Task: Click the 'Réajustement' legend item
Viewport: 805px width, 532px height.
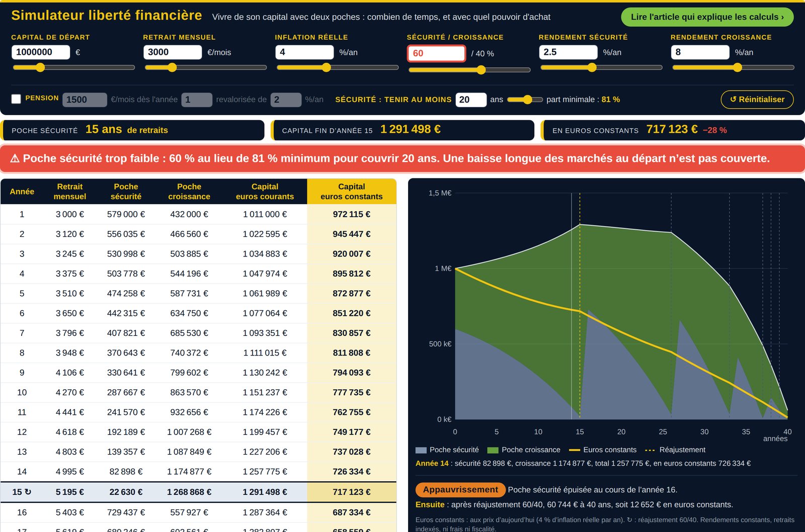Action: pos(675,450)
